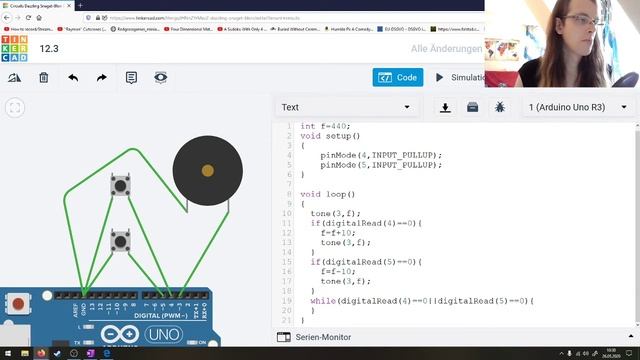The height and width of the screenshot is (360, 640).
Task: Click the 'f=f+10;' code line
Action: pyautogui.click(x=338, y=233)
